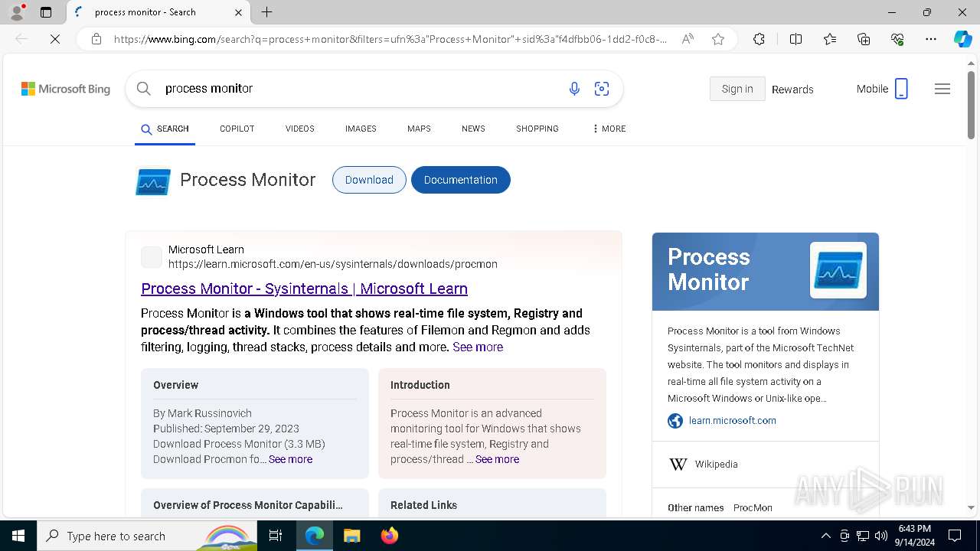The width and height of the screenshot is (980, 551).
Task: Edit the address bar URL
Action: click(390, 39)
